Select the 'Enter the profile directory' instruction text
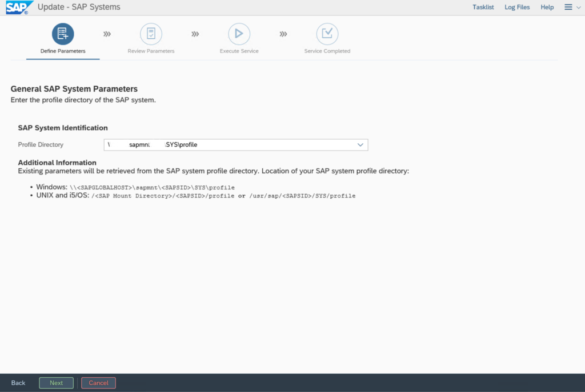This screenshot has height=392, width=585. click(83, 100)
